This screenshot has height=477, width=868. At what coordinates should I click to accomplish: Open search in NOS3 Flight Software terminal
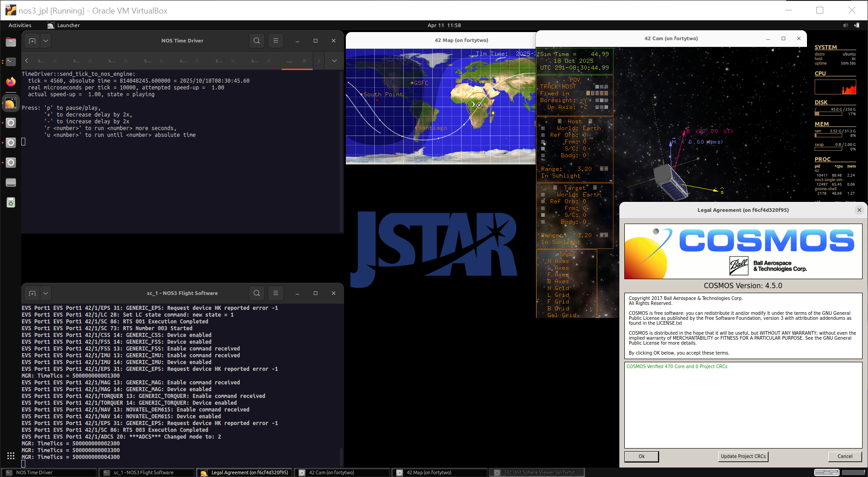[x=257, y=293]
